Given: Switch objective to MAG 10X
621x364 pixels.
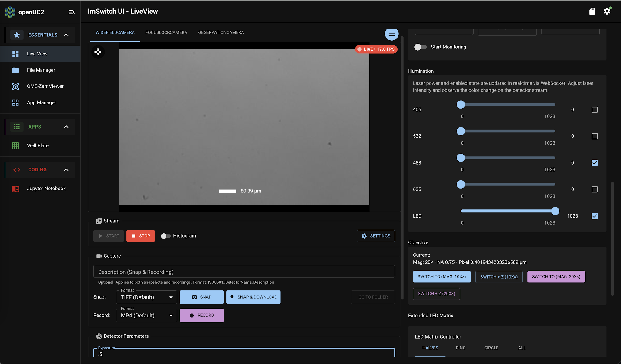Looking at the screenshot, I should [x=441, y=276].
